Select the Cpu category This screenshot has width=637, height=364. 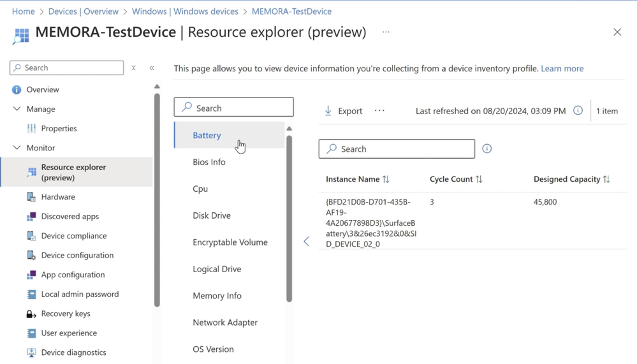(x=230, y=189)
